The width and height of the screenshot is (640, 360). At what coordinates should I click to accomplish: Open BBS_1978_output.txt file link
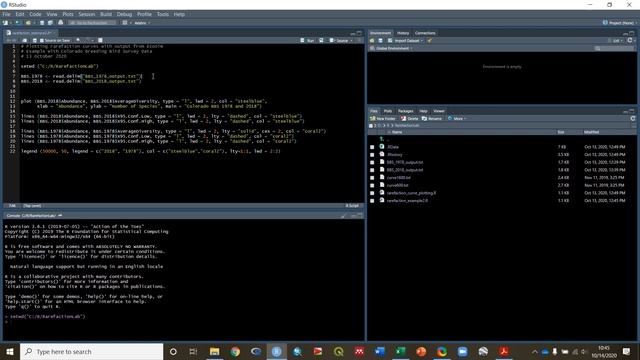405,162
